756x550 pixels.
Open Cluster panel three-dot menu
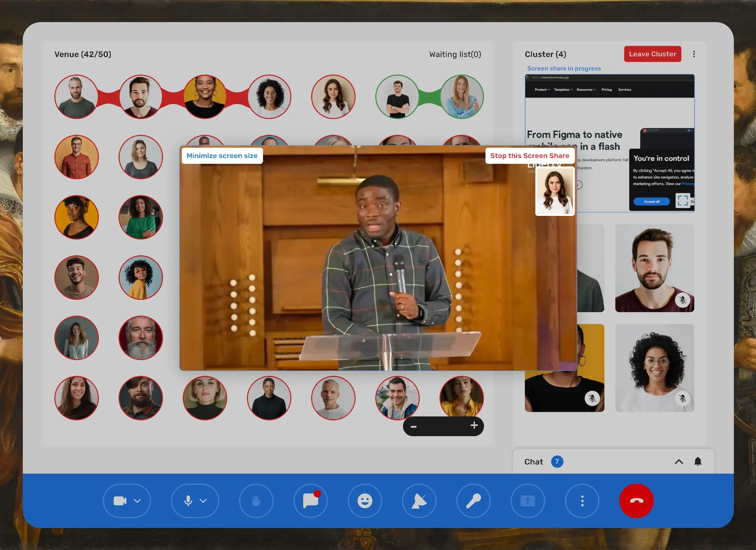coord(694,54)
